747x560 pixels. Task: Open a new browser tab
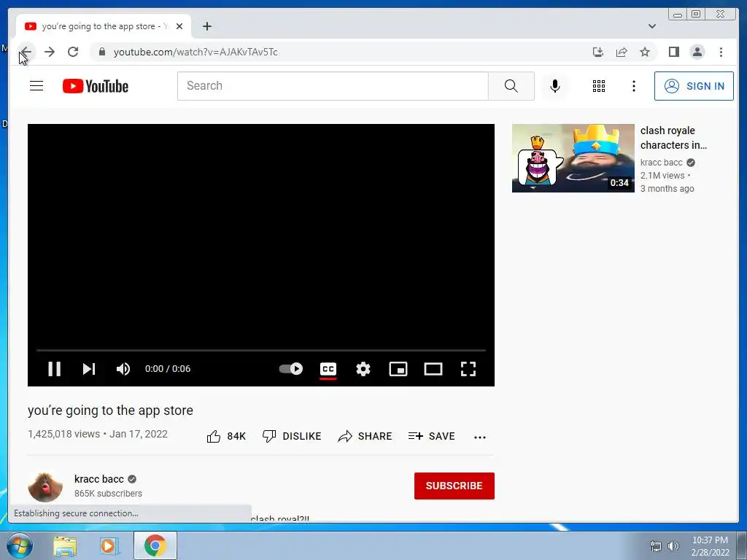206,26
